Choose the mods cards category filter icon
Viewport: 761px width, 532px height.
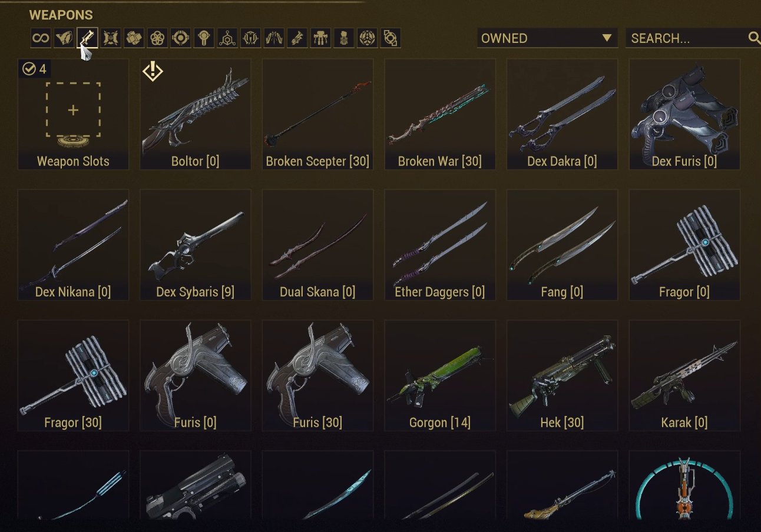(x=134, y=38)
